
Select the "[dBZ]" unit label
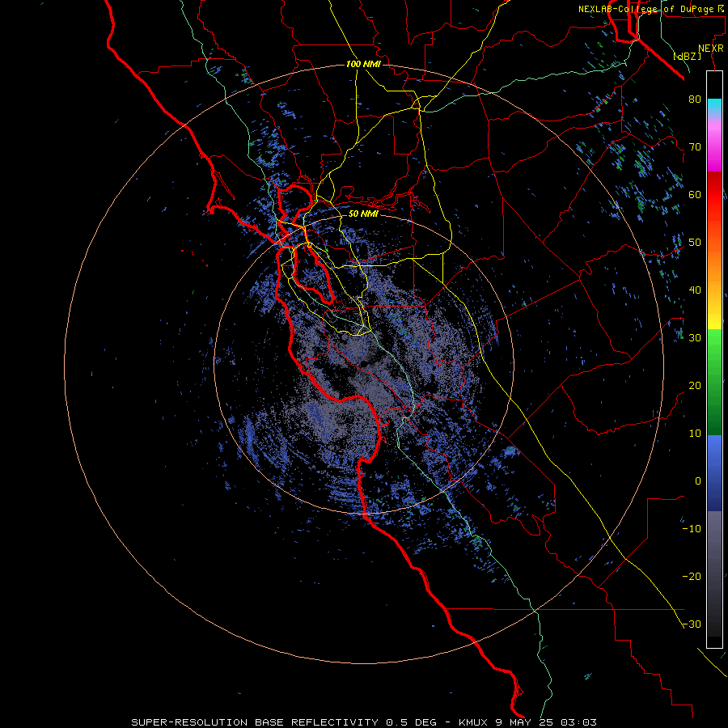(x=688, y=56)
